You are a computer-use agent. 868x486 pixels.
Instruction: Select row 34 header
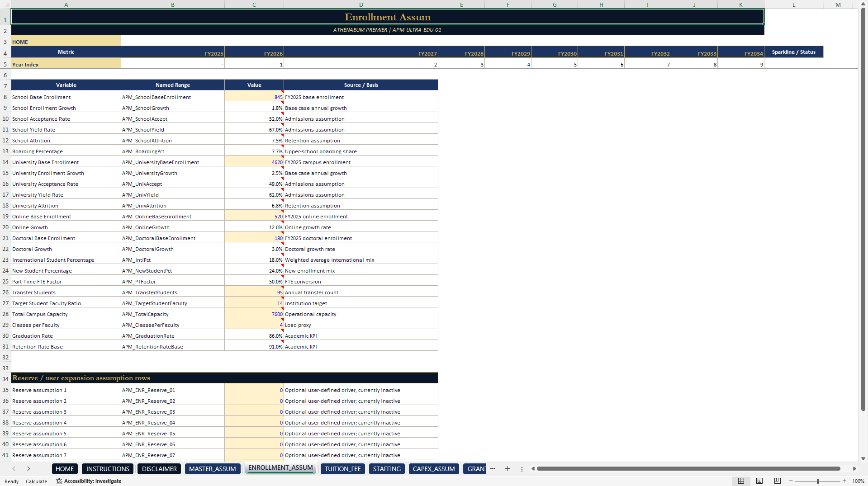tap(5, 379)
